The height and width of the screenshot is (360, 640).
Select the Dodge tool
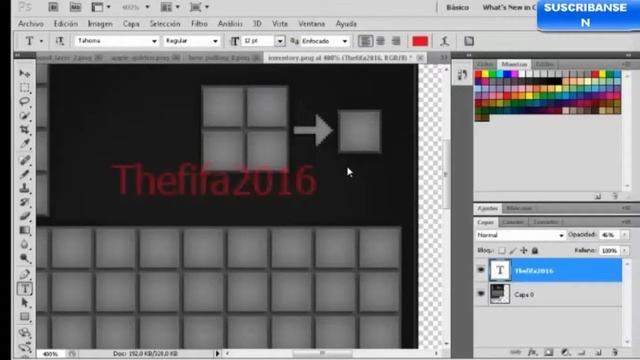click(x=25, y=258)
